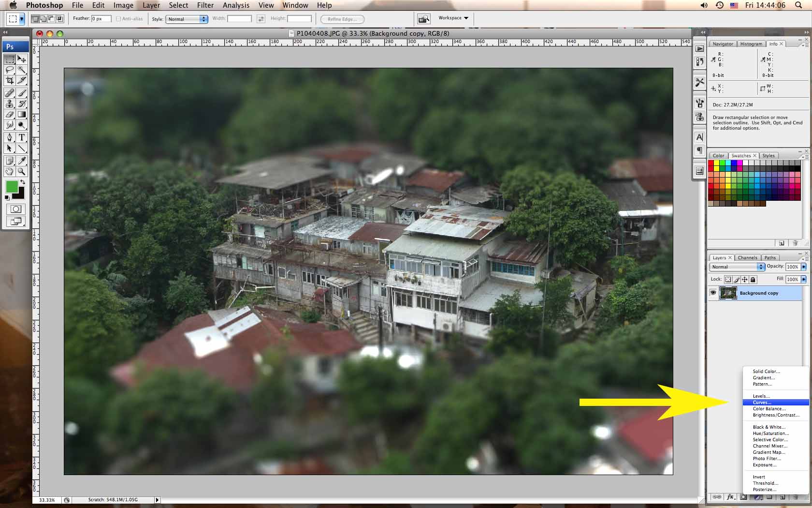Choose Intersect with selection mode
812x508 pixels.
point(60,19)
